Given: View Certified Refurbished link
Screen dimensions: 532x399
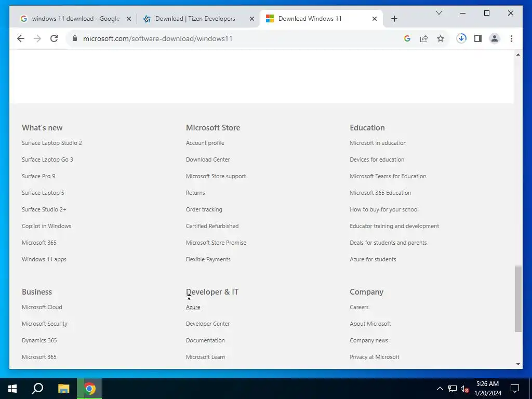Looking at the screenshot, I should 212,226.
